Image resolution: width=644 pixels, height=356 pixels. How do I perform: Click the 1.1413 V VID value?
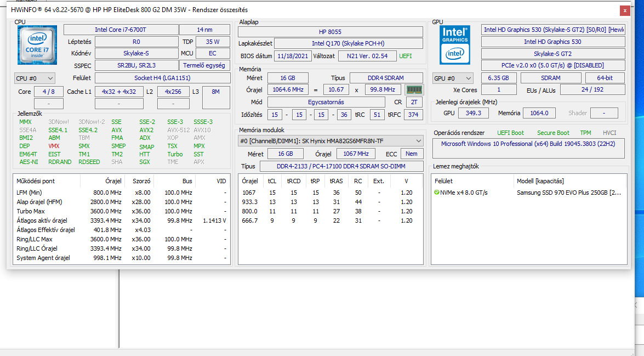point(214,221)
